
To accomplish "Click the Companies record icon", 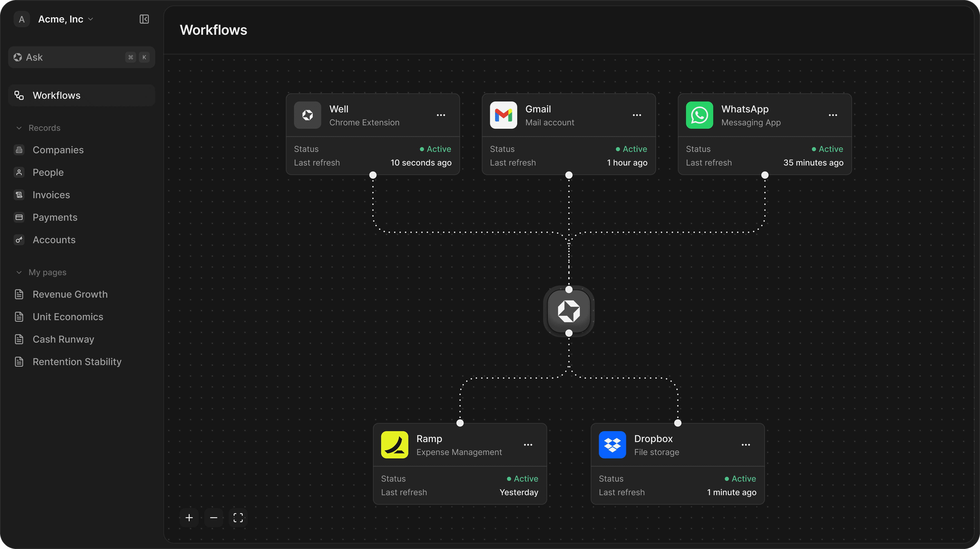I will tap(19, 150).
